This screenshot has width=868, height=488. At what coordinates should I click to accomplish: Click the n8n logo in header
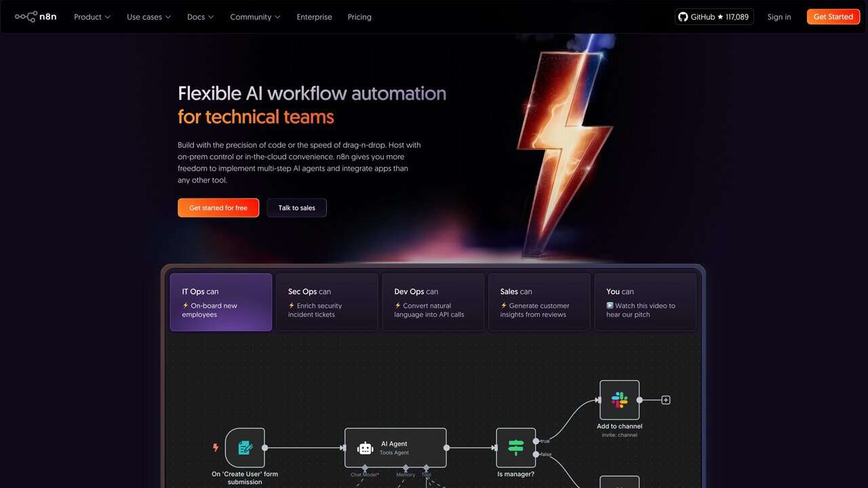pos(36,17)
